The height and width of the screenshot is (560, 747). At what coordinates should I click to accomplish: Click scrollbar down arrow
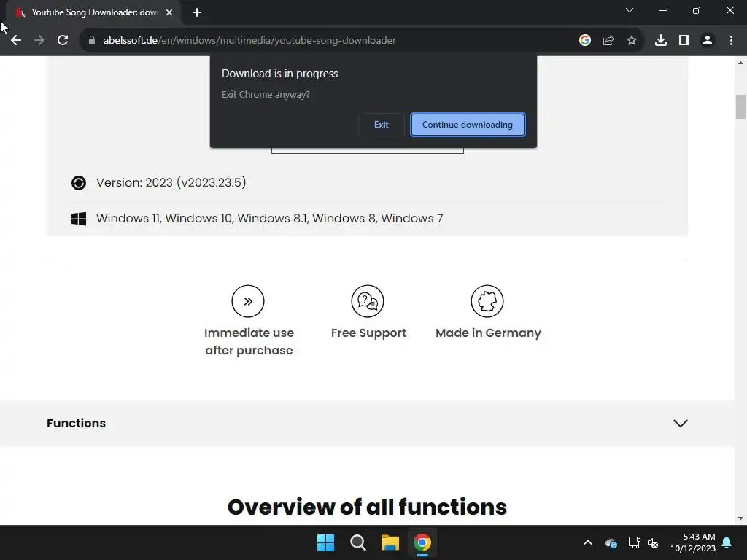(740, 518)
